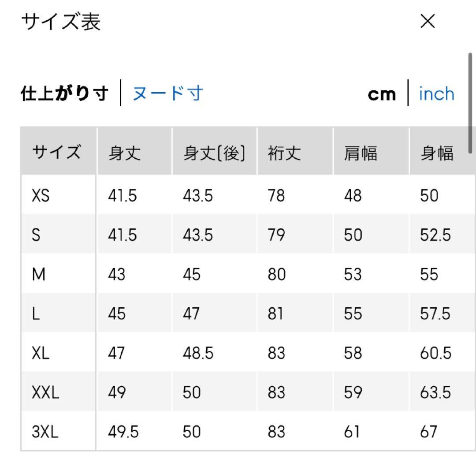The height and width of the screenshot is (470, 476).
Task: Select cm as measurement unit
Action: pyautogui.click(x=382, y=94)
